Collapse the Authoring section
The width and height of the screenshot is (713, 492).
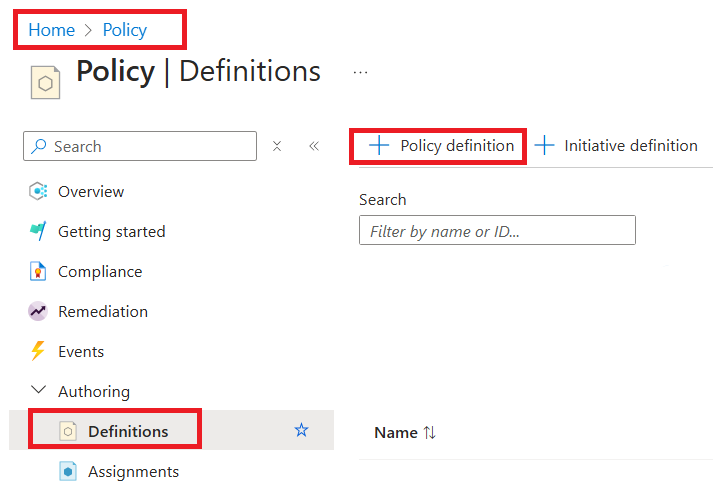[38, 391]
